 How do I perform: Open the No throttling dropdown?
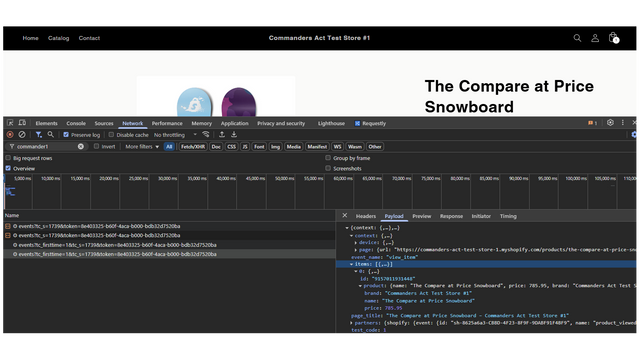click(176, 135)
